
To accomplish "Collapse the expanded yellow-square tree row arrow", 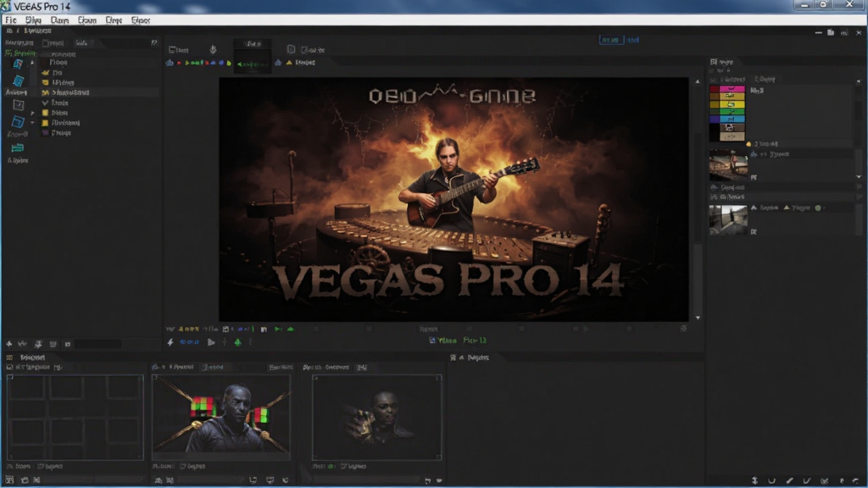I will tap(32, 123).
